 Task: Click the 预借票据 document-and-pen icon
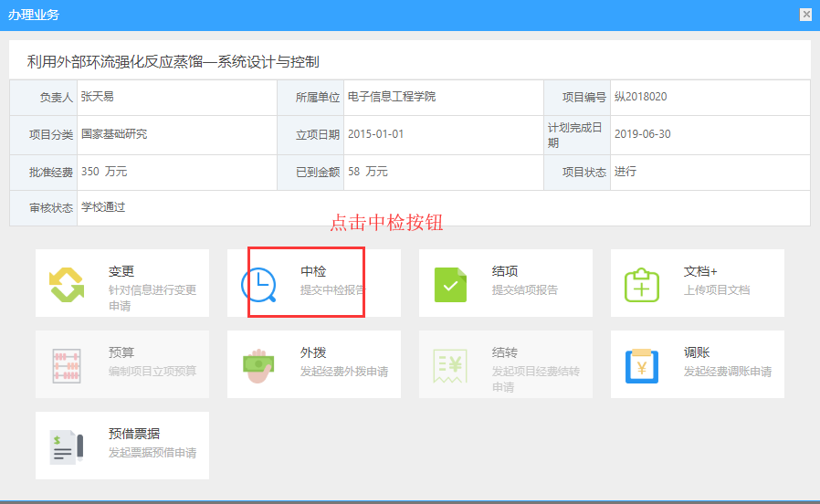66,446
